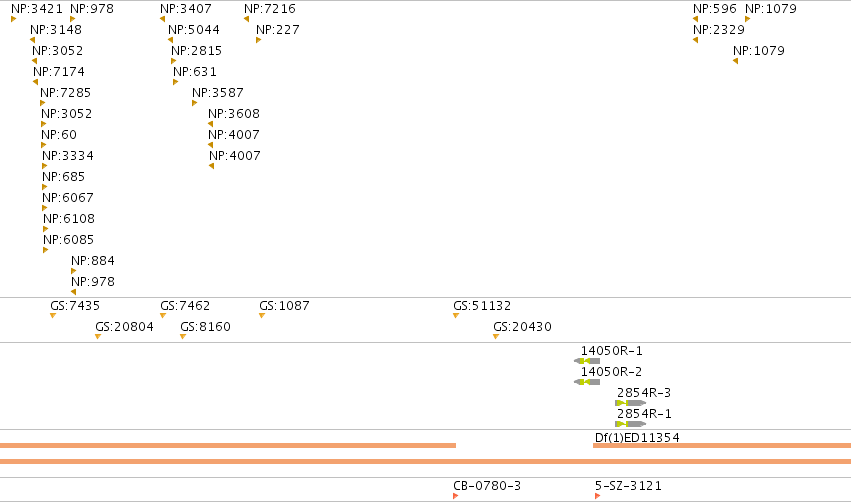The height and width of the screenshot is (502, 851).
Task: Select the RNAi amplicon glyph under 2854R-3
Action: click(631, 403)
